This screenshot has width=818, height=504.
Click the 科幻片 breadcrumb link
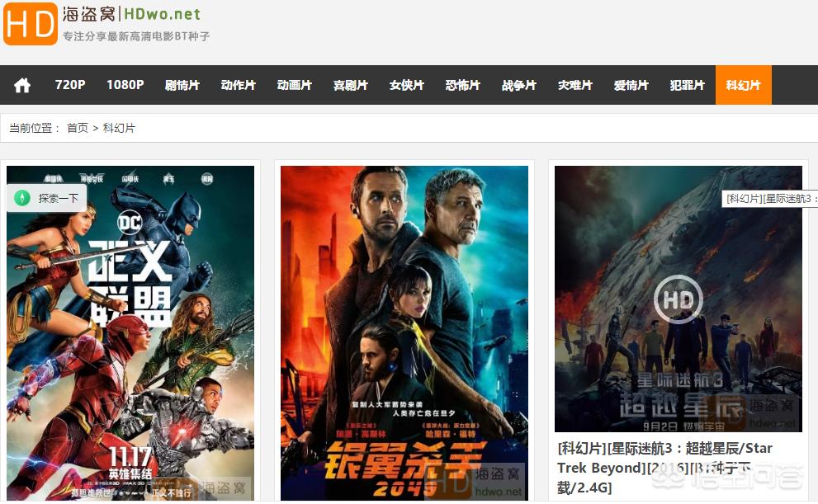point(119,128)
